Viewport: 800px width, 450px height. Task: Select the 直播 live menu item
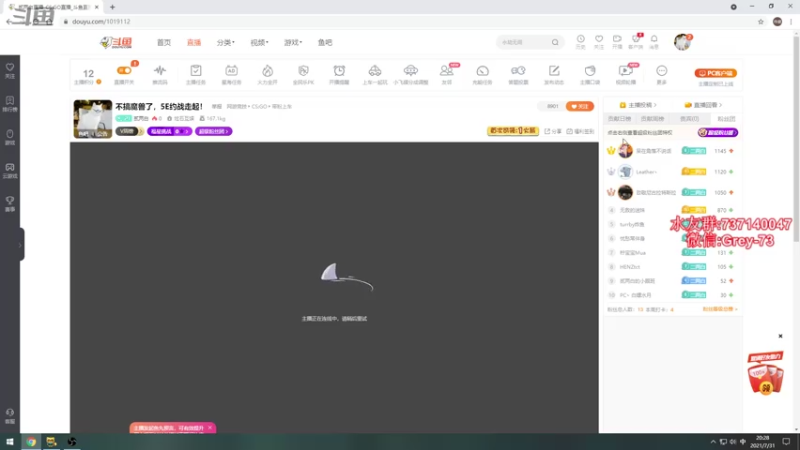coord(194,42)
